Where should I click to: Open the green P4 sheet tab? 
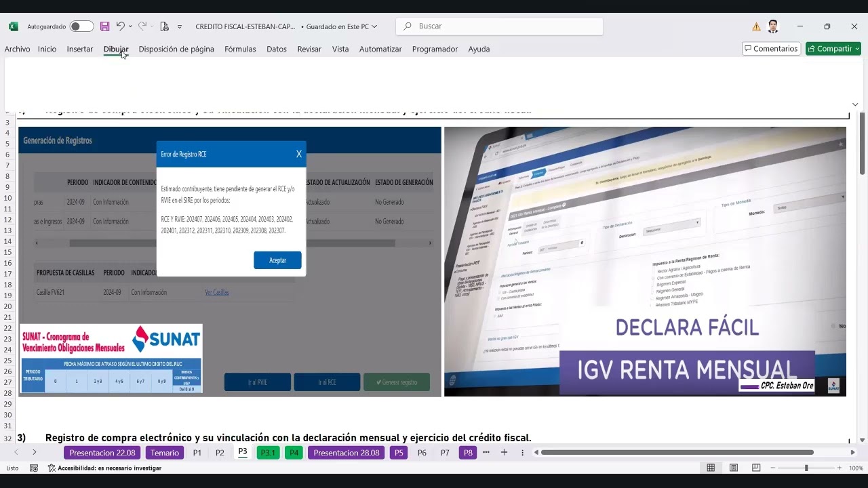pyautogui.click(x=294, y=453)
